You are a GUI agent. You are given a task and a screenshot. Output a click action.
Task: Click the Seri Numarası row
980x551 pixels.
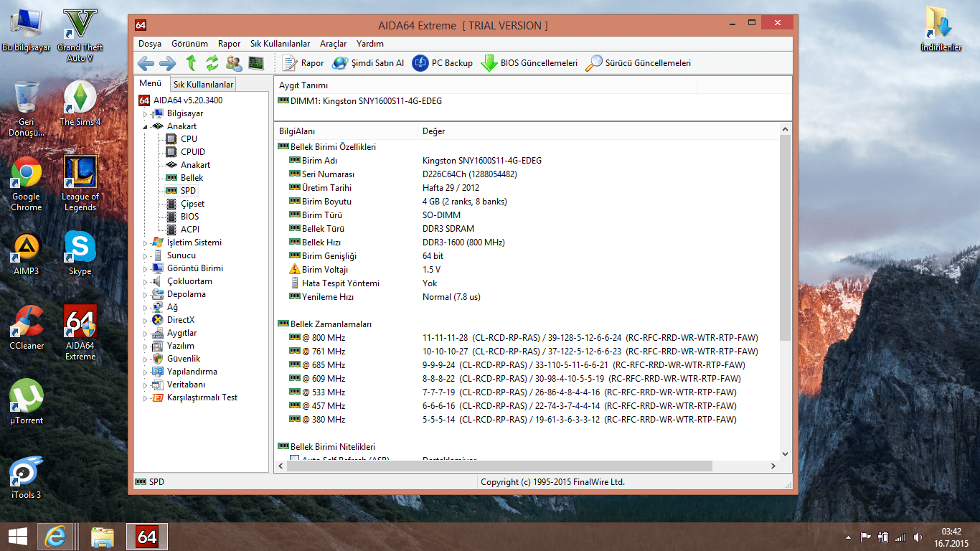click(527, 174)
